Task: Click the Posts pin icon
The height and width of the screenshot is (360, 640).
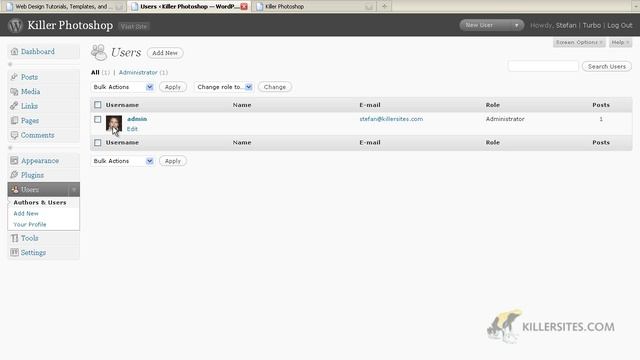Action: click(14, 77)
